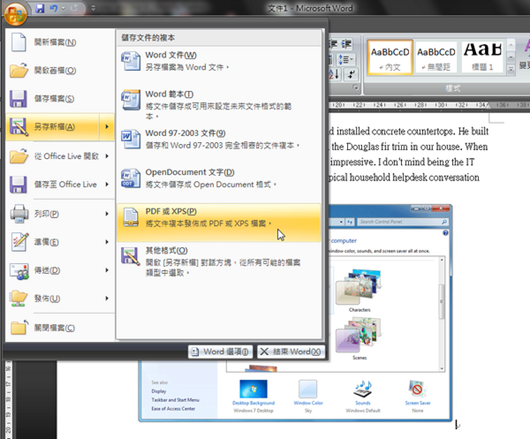Click the Increase Indent ribbon icon
The image size is (530, 439).
click(x=346, y=44)
